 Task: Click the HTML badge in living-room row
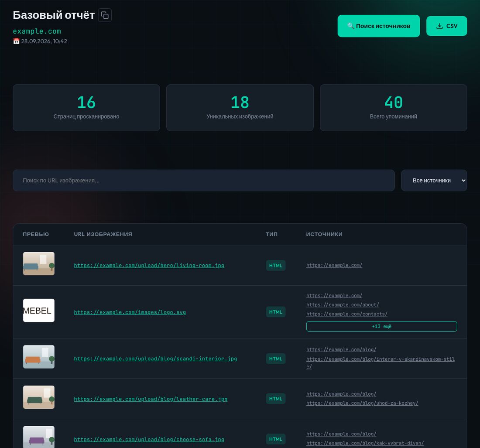click(275, 265)
